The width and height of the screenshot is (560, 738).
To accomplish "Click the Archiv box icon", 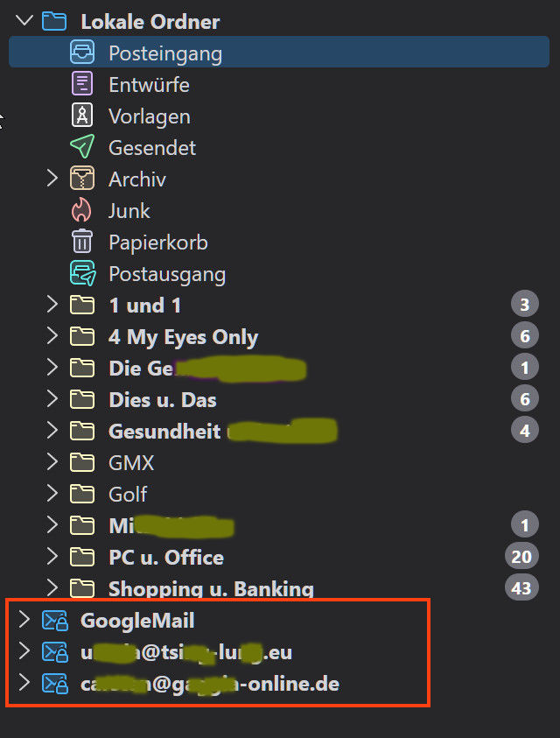I will point(82,179).
